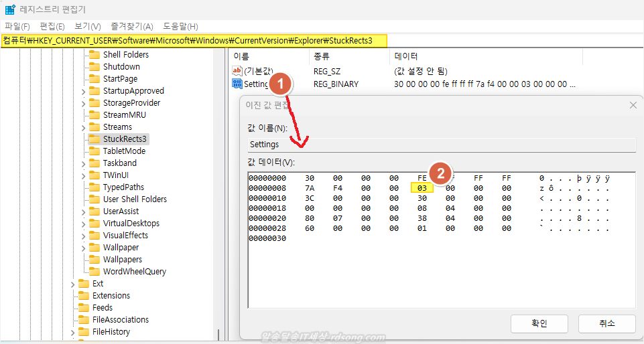The image size is (644, 344).
Task: Expand the FileAssociations key chevron
Action: pyautogui.click(x=72, y=320)
